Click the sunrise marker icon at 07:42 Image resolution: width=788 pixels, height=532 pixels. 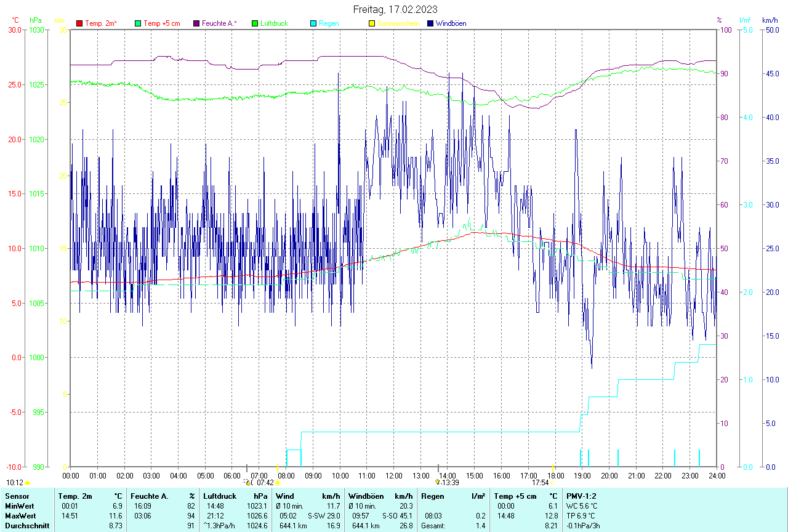[x=278, y=483]
